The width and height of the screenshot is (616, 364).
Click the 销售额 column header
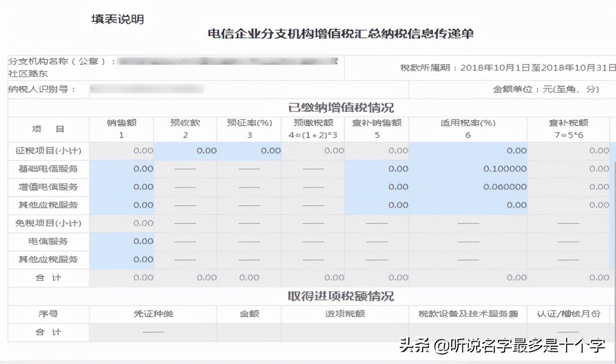pos(120,128)
